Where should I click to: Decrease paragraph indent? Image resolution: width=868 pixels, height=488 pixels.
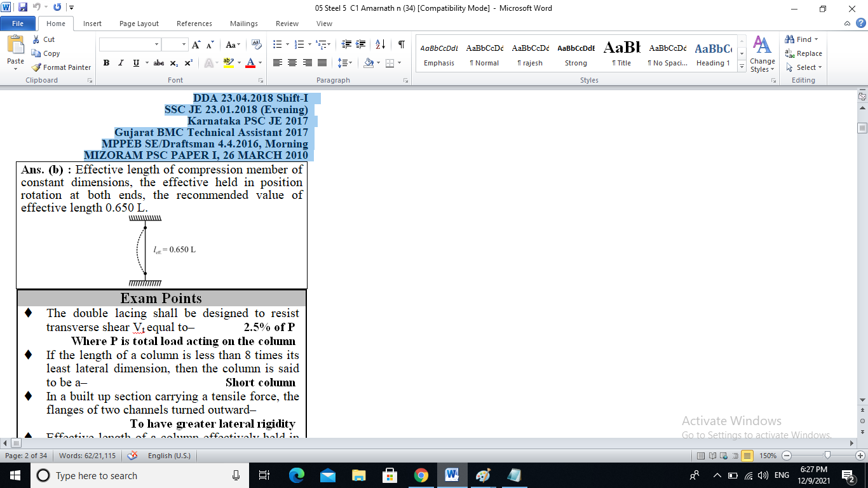click(x=346, y=44)
